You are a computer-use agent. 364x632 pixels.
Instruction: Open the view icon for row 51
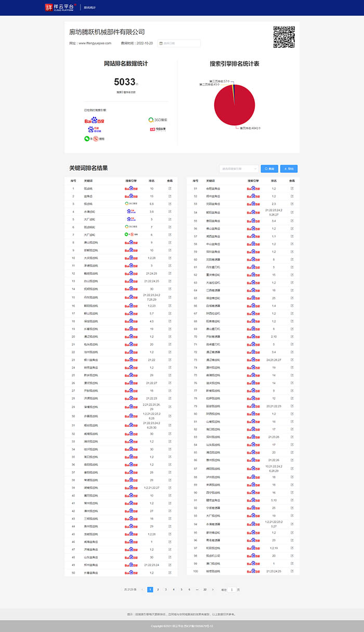(x=292, y=188)
